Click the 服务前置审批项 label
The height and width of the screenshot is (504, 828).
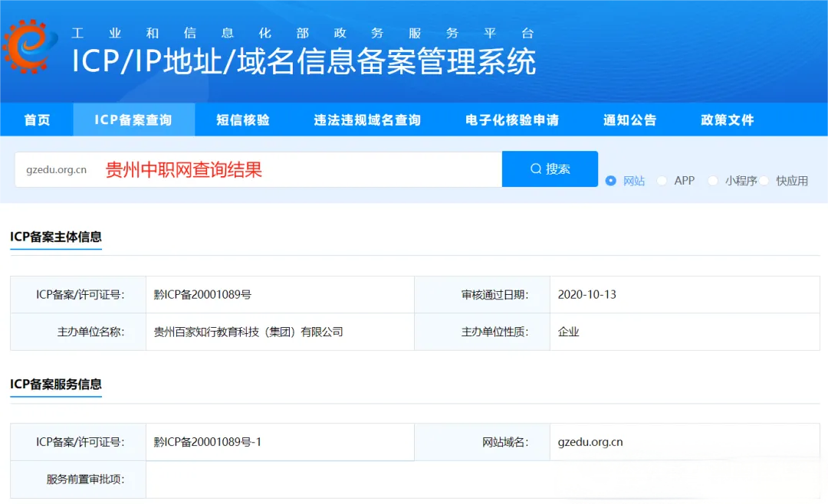point(86,479)
